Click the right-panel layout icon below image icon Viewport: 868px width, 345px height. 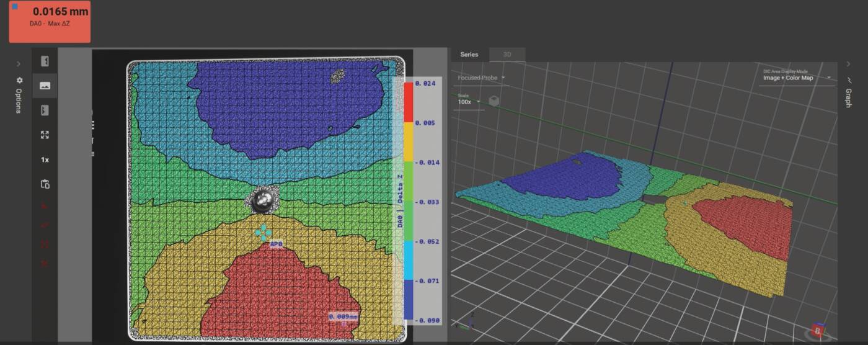click(x=45, y=110)
